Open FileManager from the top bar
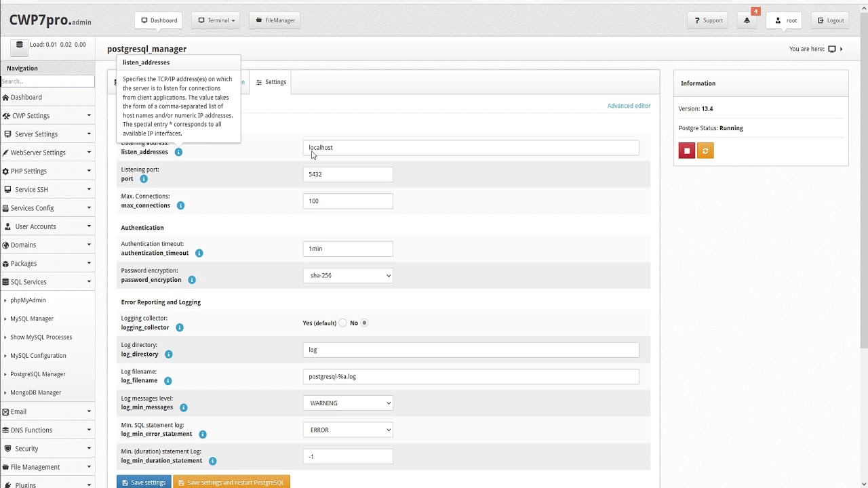 [x=275, y=20]
